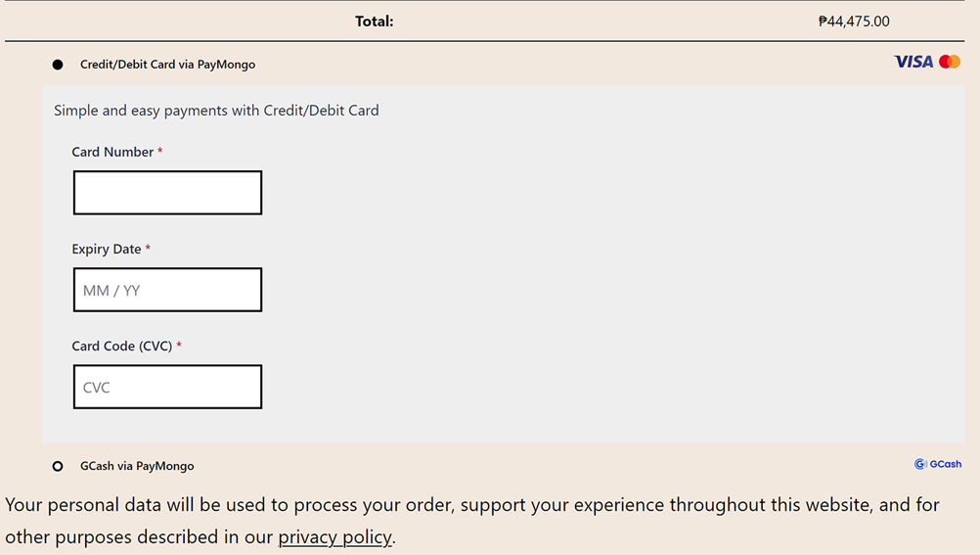The height and width of the screenshot is (555, 980).
Task: Click the Simple and easy payments description
Action: coord(216,111)
